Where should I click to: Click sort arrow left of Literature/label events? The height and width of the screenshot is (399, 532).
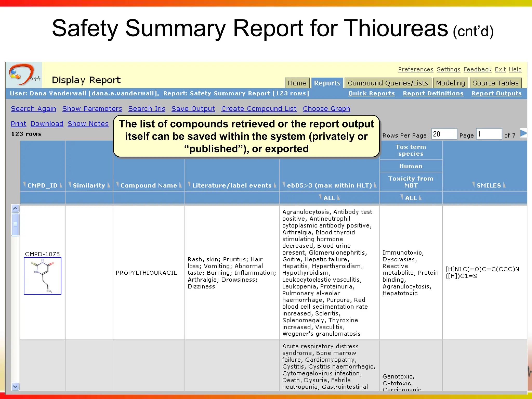189,185
